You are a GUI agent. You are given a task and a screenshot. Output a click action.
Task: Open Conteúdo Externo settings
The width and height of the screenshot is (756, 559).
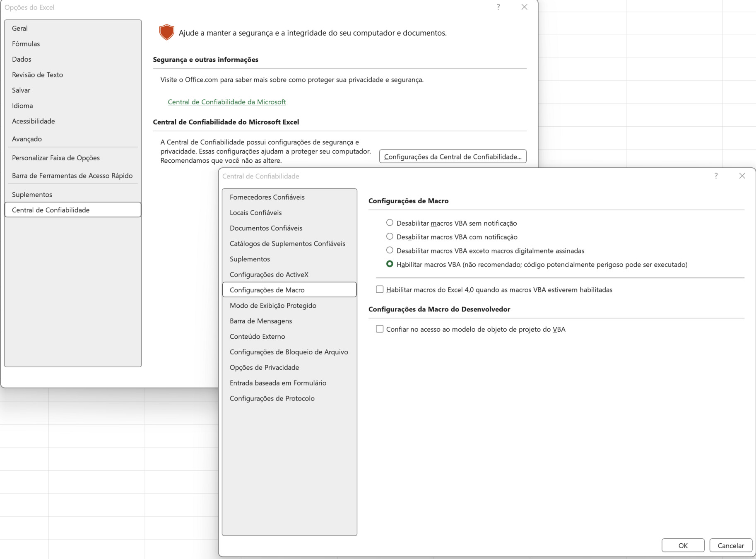coord(289,336)
